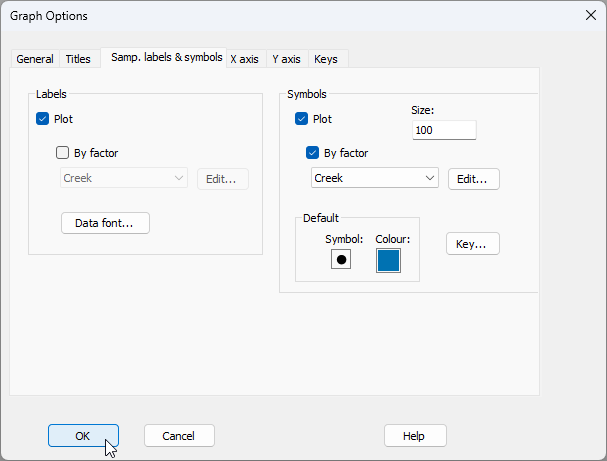Click the Data font button
607x461 pixels.
(x=105, y=223)
